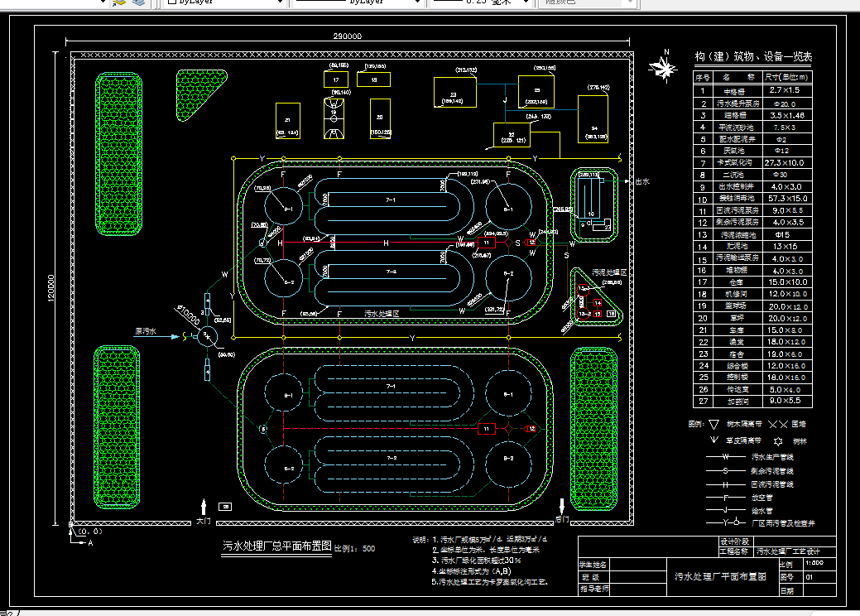Click the 学生姓名 title block cell
Viewport: 860px width, 616px height.
click(593, 565)
